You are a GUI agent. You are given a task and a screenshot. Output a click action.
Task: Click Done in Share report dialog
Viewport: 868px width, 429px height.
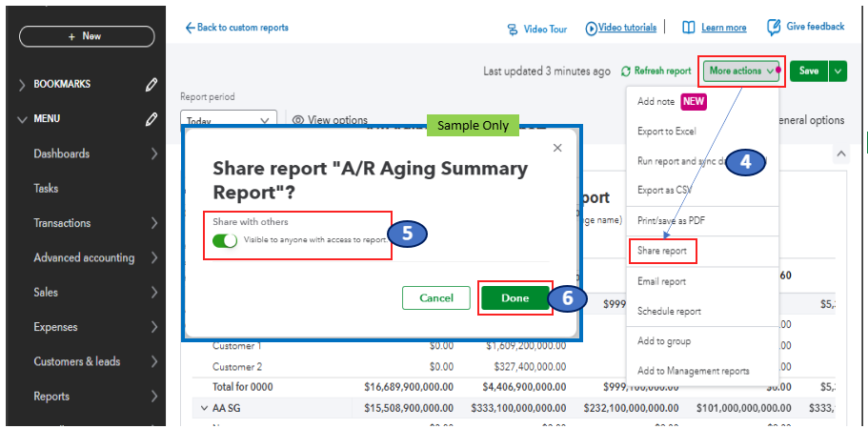point(515,297)
